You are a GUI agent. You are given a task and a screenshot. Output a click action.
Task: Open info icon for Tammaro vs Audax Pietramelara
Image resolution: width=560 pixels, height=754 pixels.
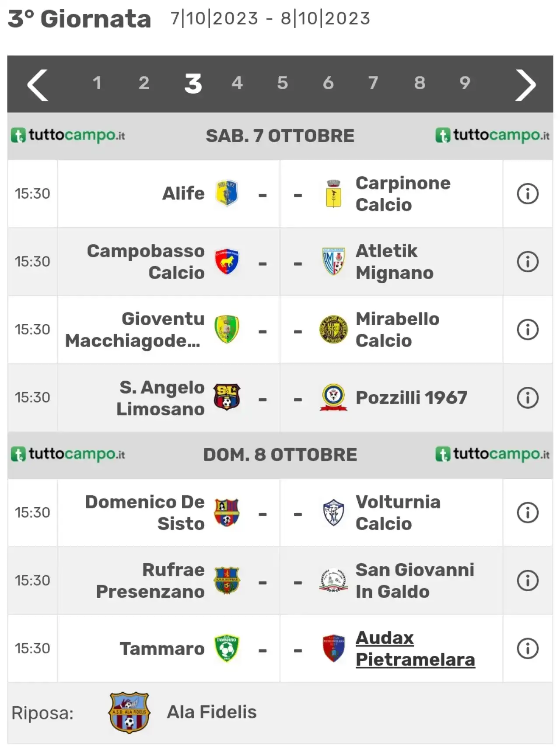(528, 649)
